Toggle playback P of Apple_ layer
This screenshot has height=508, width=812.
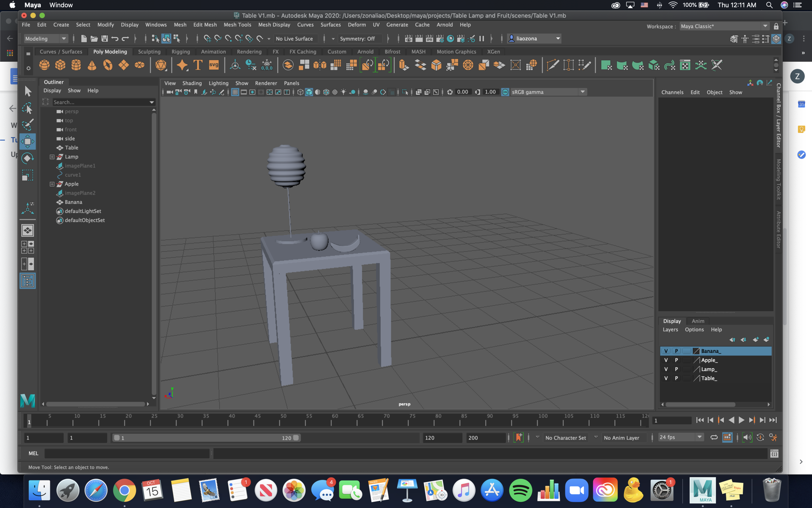coord(676,360)
